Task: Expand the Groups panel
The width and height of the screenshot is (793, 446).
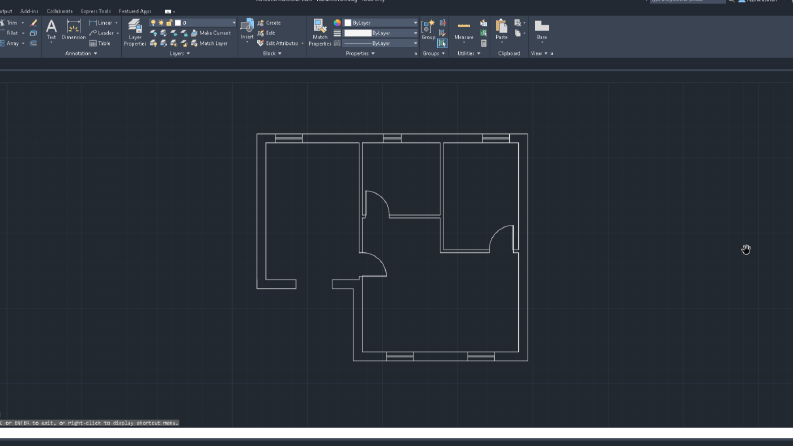Action: 434,53
